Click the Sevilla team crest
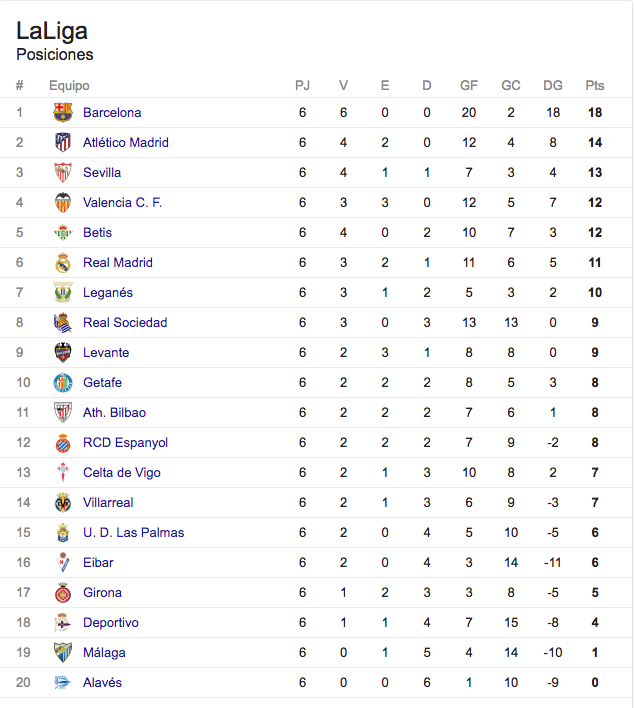The width and height of the screenshot is (635, 708). (63, 172)
